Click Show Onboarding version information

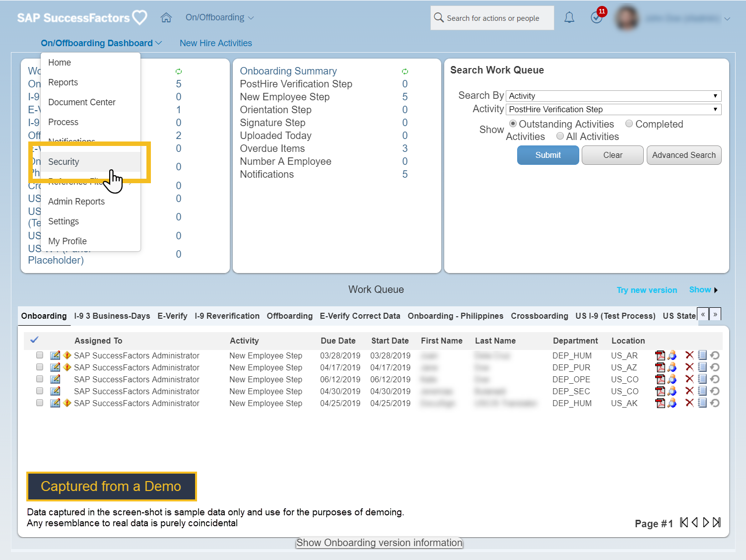pos(379,543)
